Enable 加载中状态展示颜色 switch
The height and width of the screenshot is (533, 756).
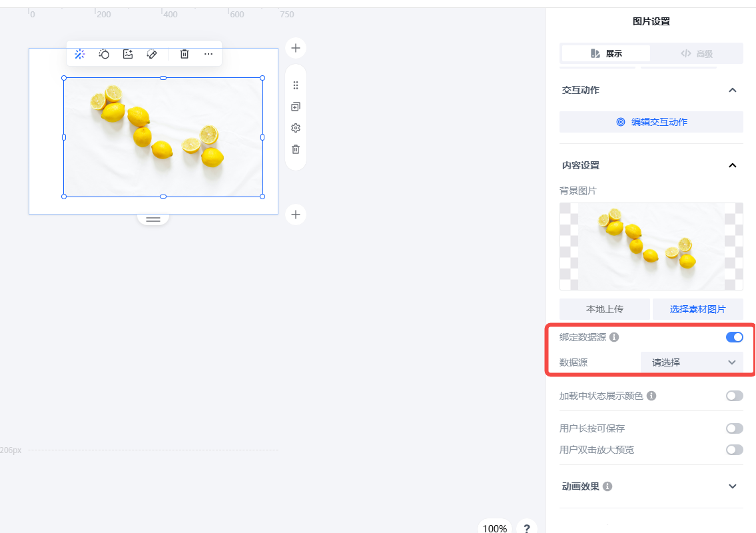(x=734, y=396)
